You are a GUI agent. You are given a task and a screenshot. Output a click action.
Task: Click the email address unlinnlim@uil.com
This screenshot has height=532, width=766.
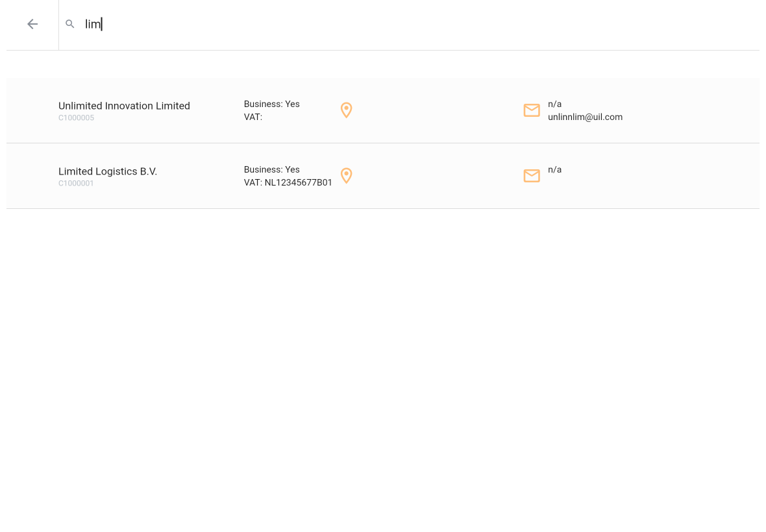point(585,117)
